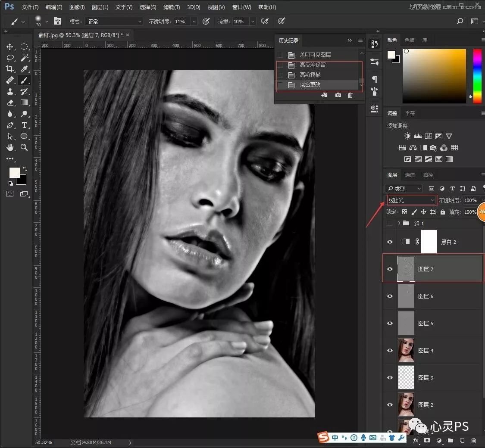Select the 高斯模糊 history state
485x448 pixels.
click(310, 75)
